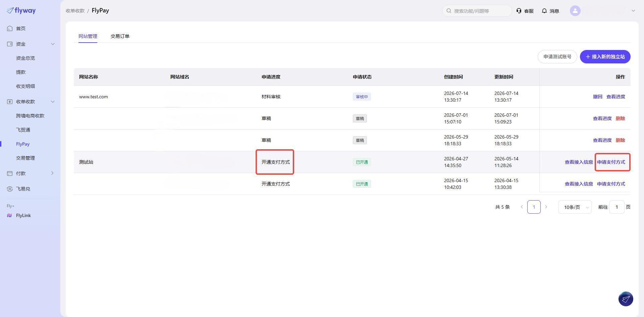Open 收支明细 in the sidebar
644x317 pixels.
25,86
